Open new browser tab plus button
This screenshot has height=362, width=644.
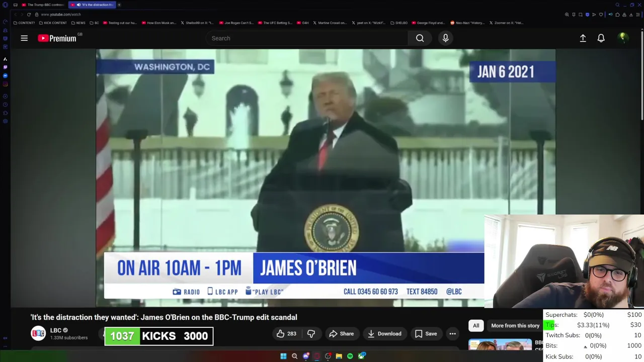click(x=119, y=5)
